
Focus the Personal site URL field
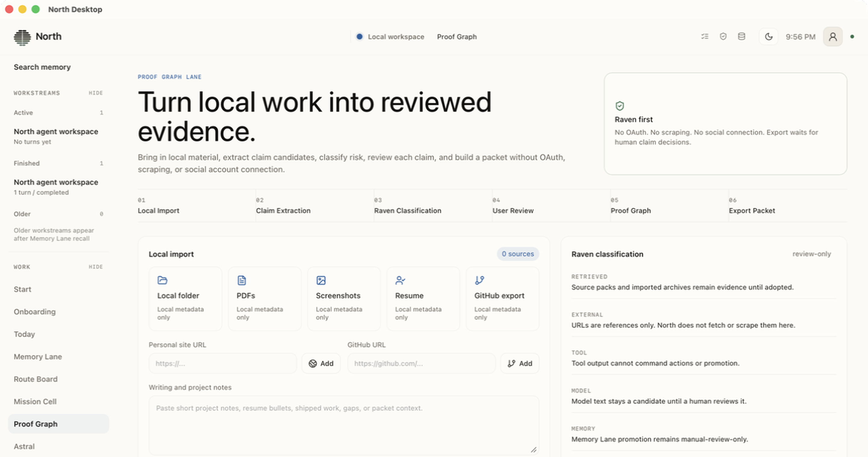(x=223, y=363)
